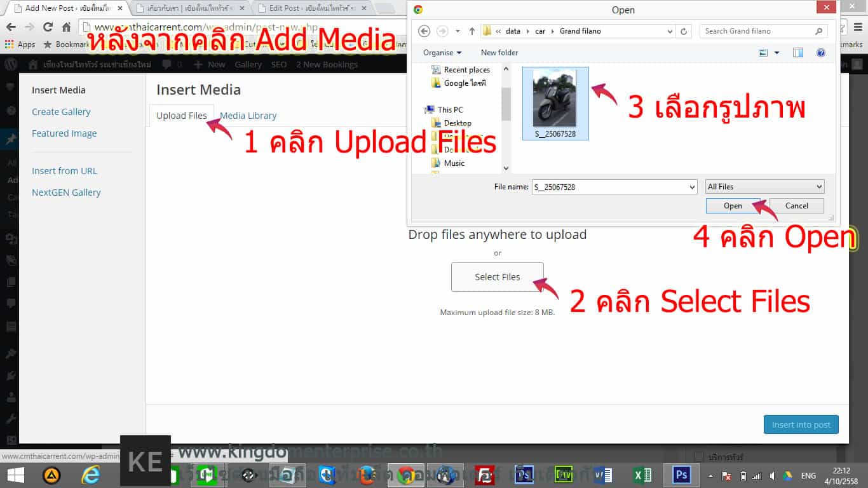Refresh the Grand filano folder listing
Viewport: 868px width, 488px height.
(x=684, y=31)
